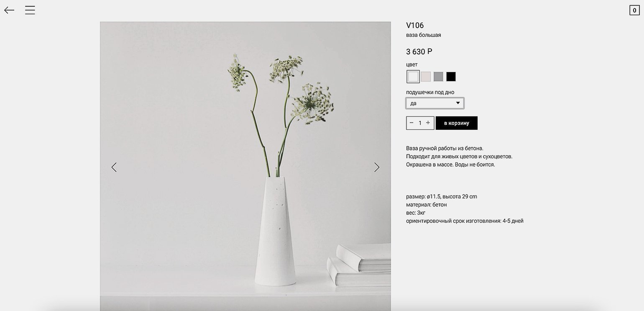Image resolution: width=644 pixels, height=311 pixels.
Task: Open the hamburger menu
Action: click(x=30, y=10)
